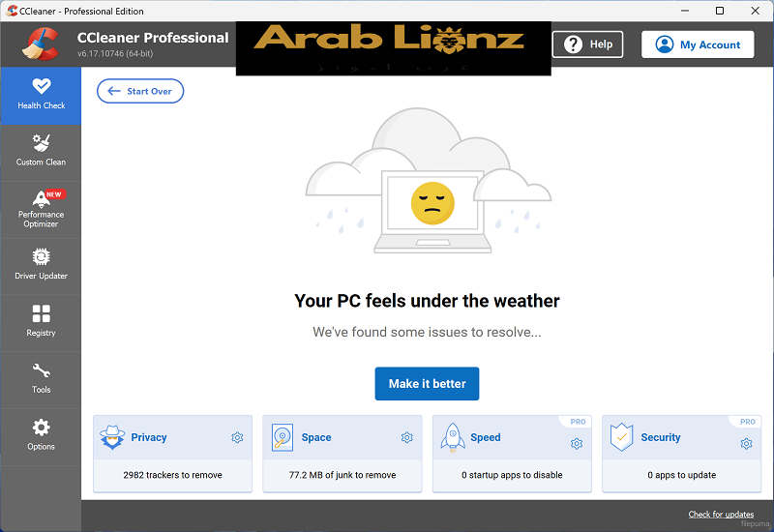The height and width of the screenshot is (532, 774).
Task: Open Space card settings gear
Action: pyautogui.click(x=406, y=438)
